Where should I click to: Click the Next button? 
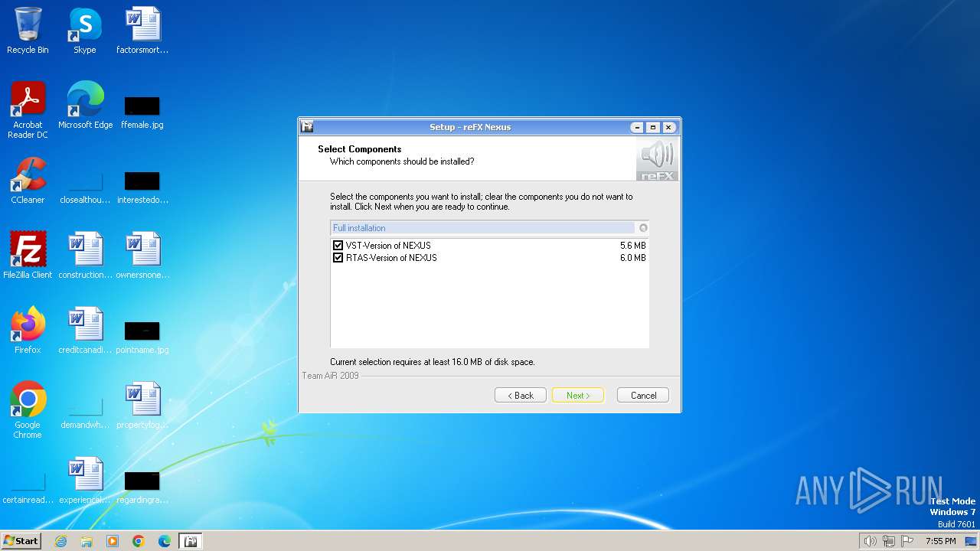click(578, 396)
